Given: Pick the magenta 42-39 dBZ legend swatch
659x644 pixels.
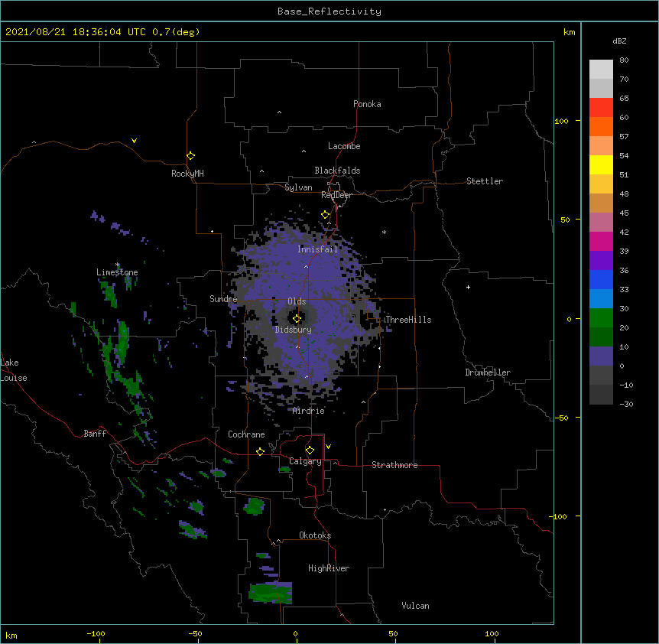Looking at the screenshot, I should (x=601, y=241).
